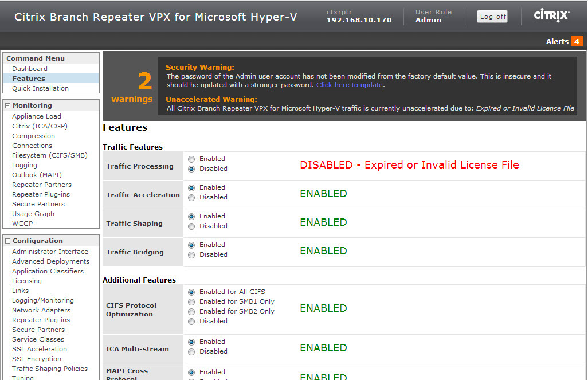Click the 'DISABLED - Expired or Invalid License File' status
Image resolution: width=588 pixels, height=380 pixels.
coord(409,165)
